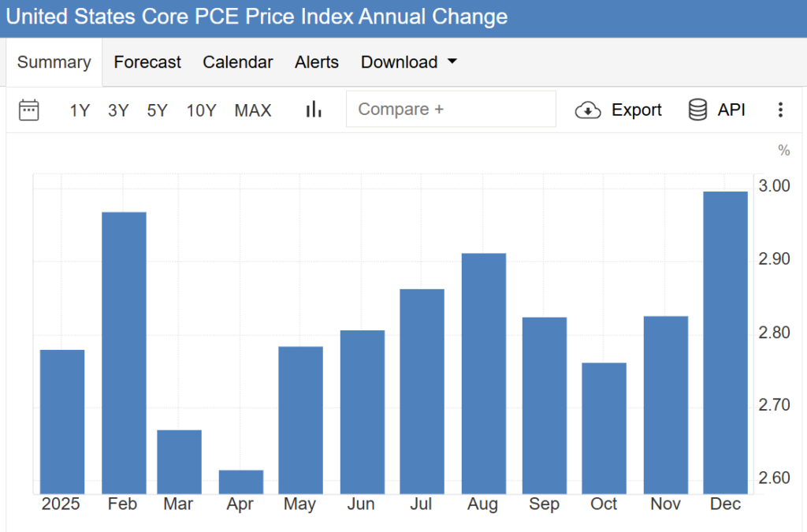Viewport: 807px width, 532px height.
Task: Select the 3Y time range
Action: tap(118, 110)
